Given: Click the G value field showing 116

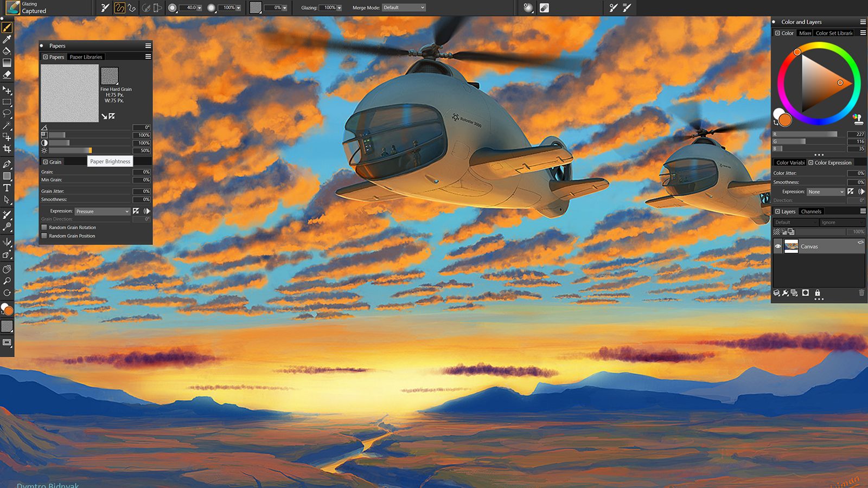Looking at the screenshot, I should pos(856,142).
